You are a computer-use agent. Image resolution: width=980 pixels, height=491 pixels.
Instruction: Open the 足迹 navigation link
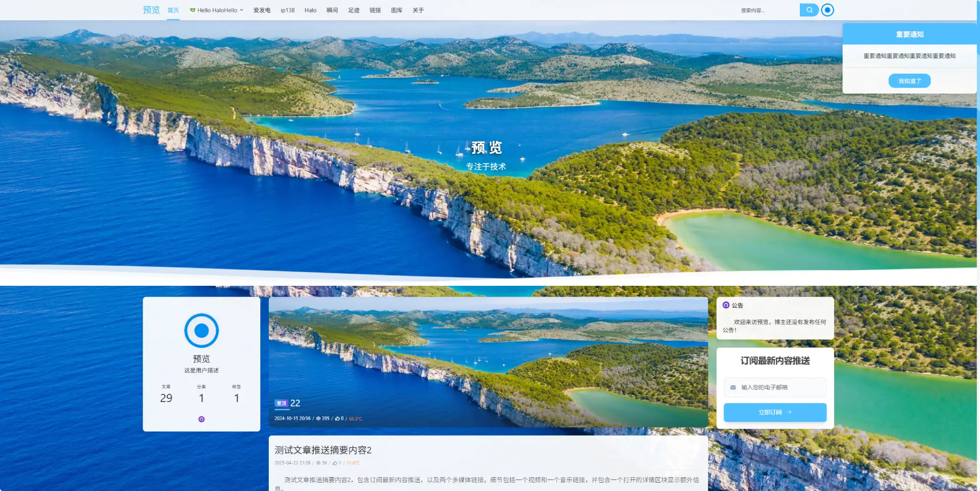(353, 10)
